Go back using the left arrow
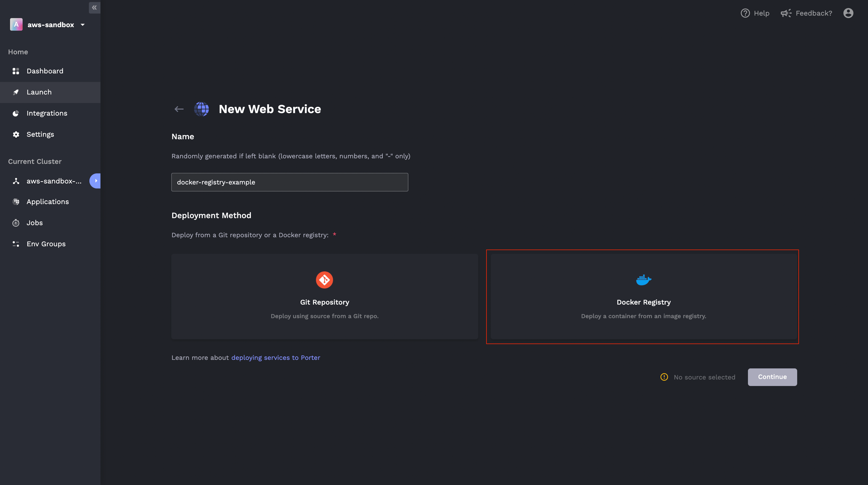868x485 pixels. click(x=179, y=109)
